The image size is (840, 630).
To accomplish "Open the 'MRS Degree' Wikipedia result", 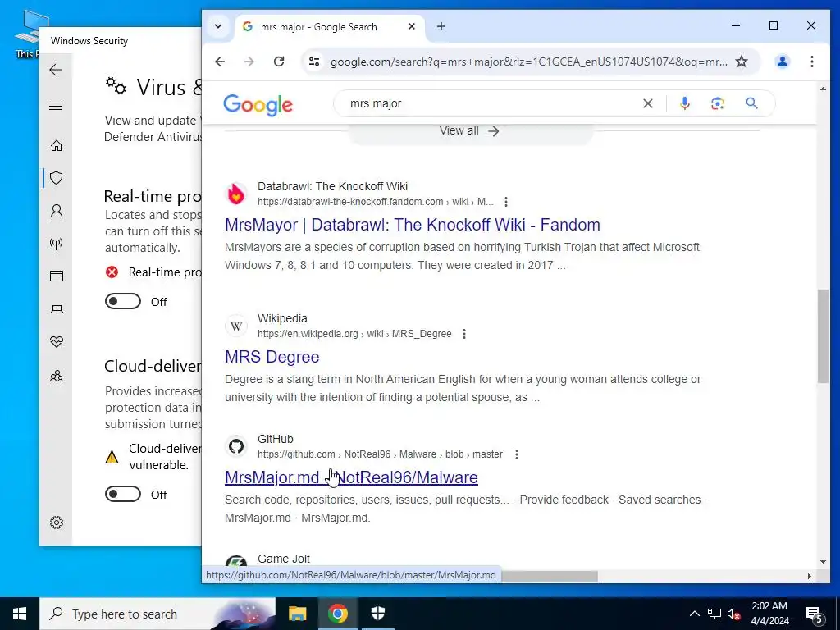I will pos(272,357).
